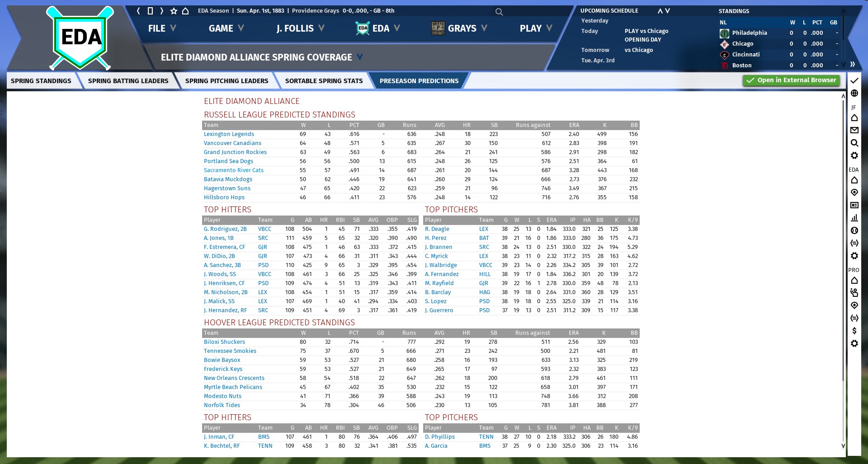Open player J. Inman, CF link
Viewport: 868px width, 464px height.
point(219,437)
